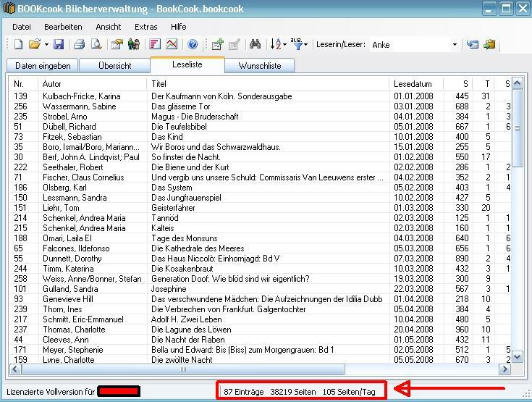Click the chart statistics icon

(x=172, y=45)
